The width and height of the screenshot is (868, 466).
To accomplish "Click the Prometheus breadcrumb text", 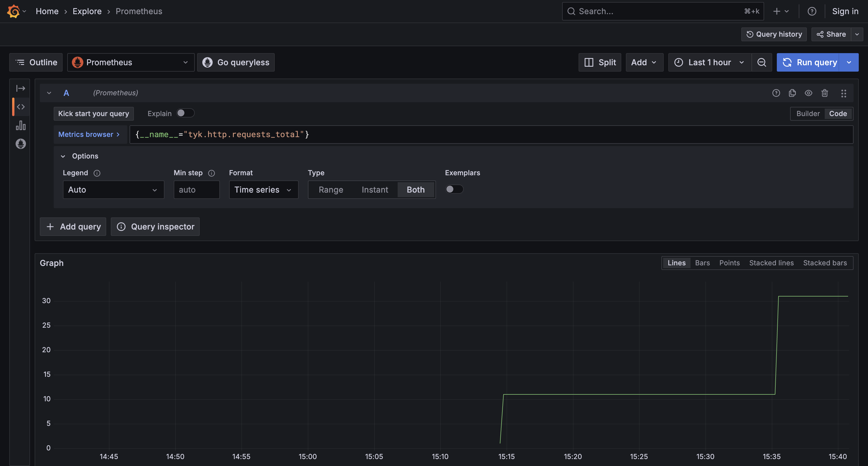I will click(x=139, y=12).
